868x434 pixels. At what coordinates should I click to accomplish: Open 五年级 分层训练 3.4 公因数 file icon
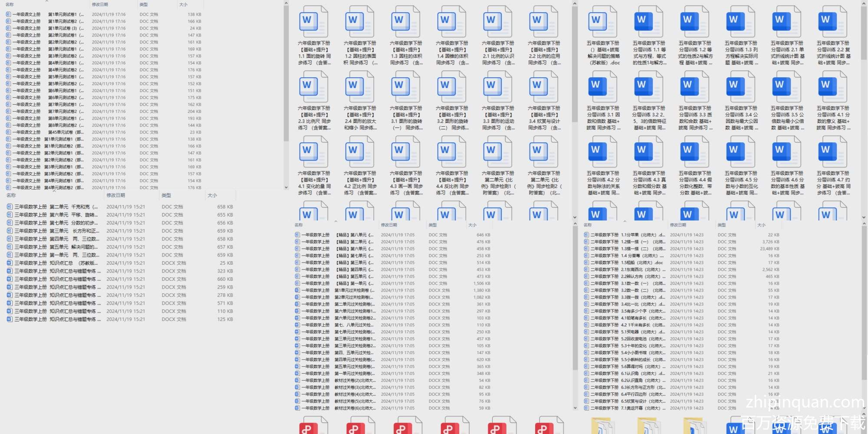coord(740,87)
